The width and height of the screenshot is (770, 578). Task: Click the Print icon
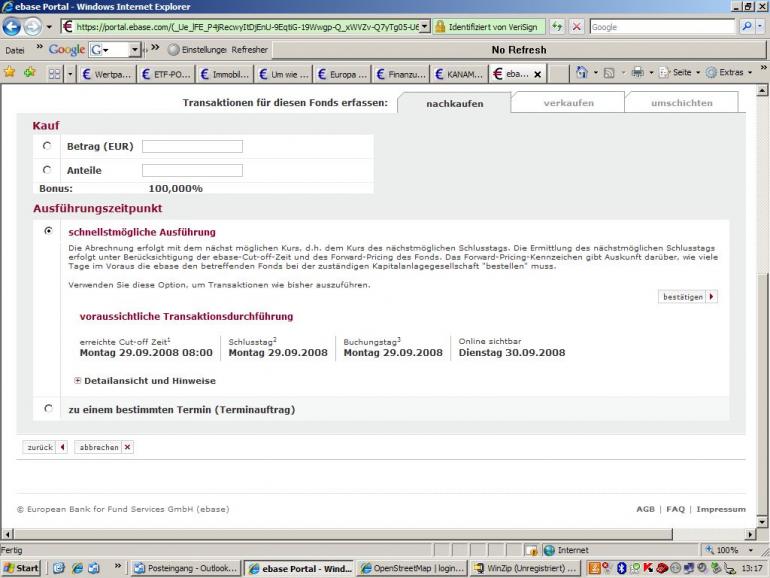tap(637, 73)
